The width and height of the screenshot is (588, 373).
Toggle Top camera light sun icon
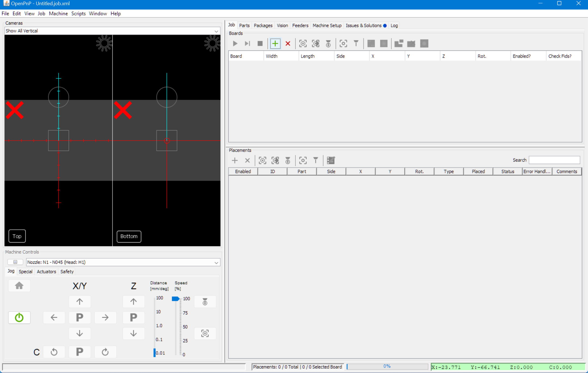click(104, 43)
